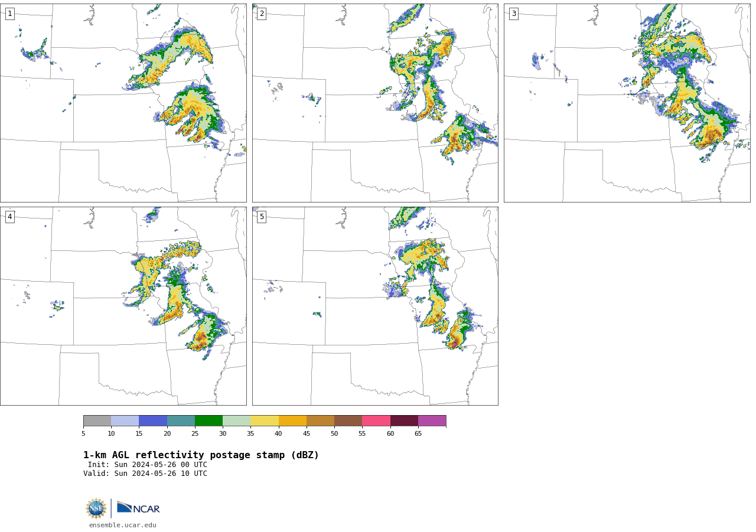Open ensemble member 1 reflectivity map
Viewport: 756px width, 532px height.
pos(123,103)
